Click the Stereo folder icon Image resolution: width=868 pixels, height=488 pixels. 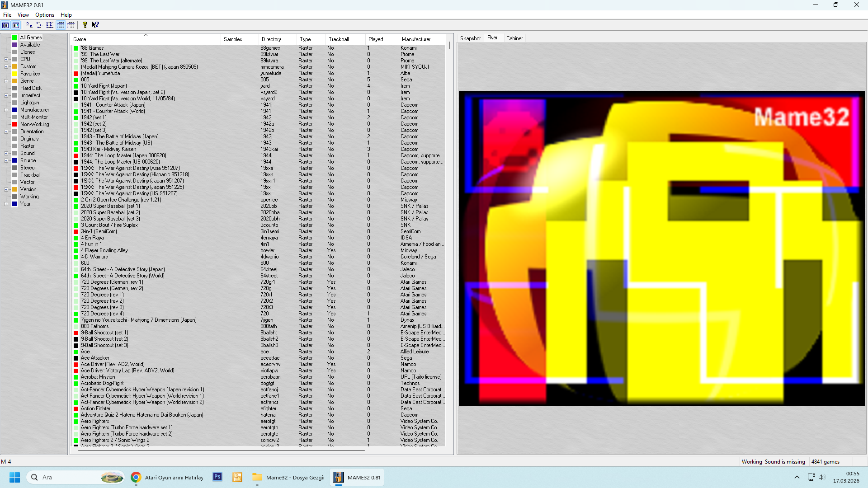(x=14, y=168)
